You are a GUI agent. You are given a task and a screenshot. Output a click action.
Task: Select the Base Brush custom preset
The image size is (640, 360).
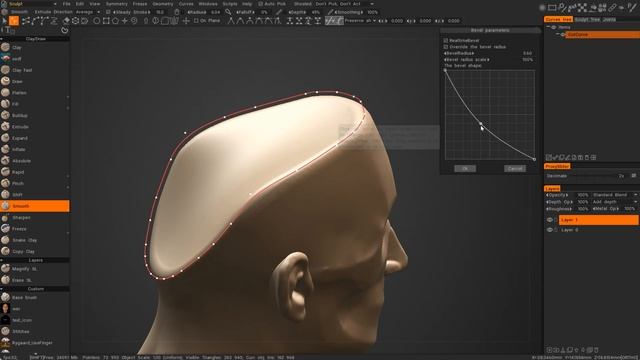(35, 298)
